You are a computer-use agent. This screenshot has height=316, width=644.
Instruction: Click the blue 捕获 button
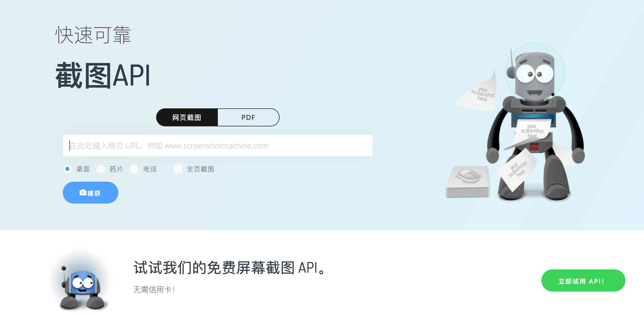(91, 192)
